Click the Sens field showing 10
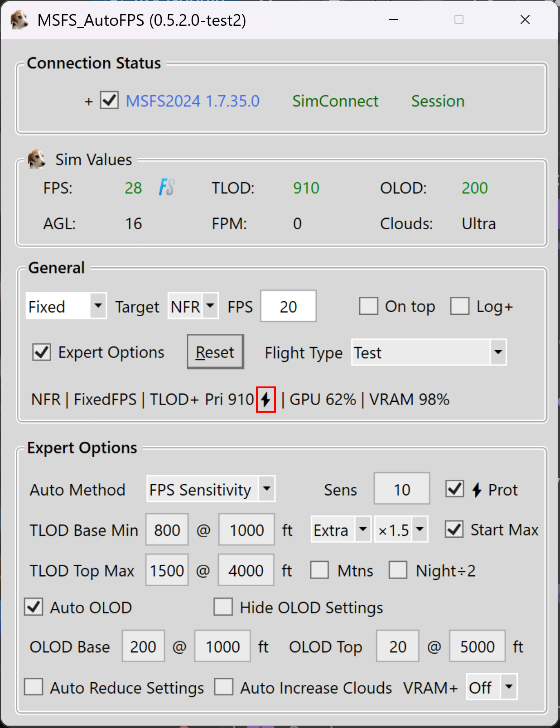The height and width of the screenshot is (728, 560). click(402, 489)
